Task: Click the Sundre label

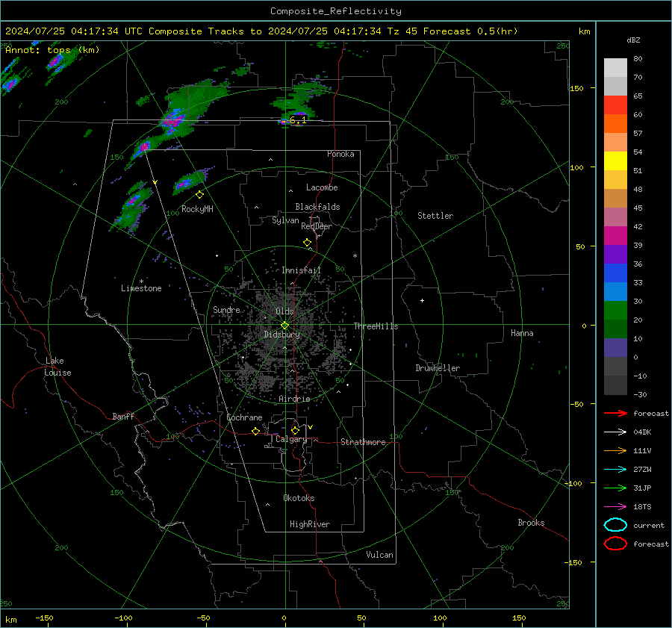Action: (227, 309)
